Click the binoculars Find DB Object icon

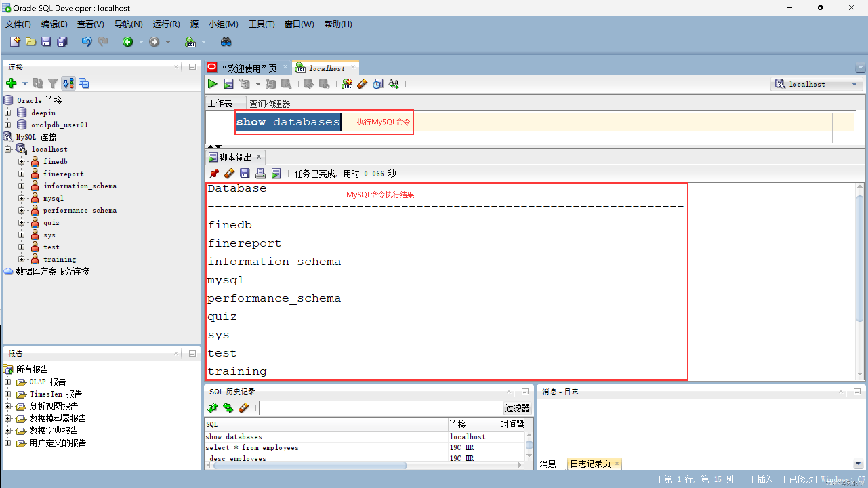pos(226,42)
